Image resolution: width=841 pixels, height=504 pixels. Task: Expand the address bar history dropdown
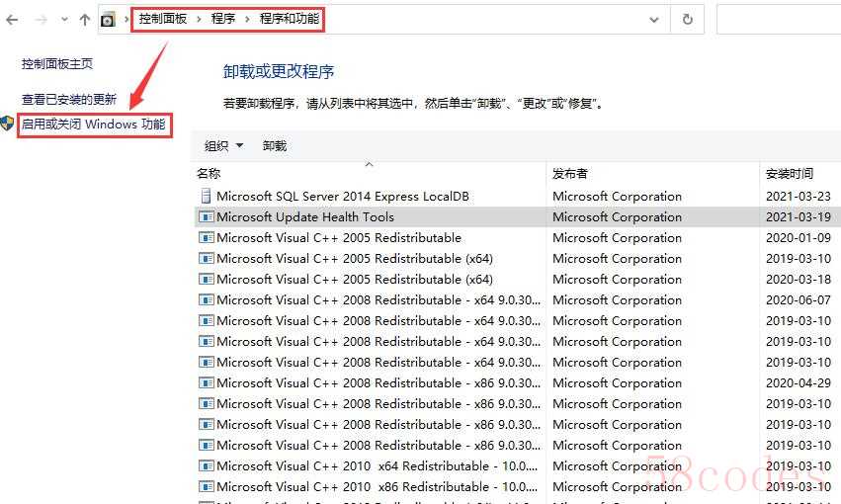coord(653,19)
